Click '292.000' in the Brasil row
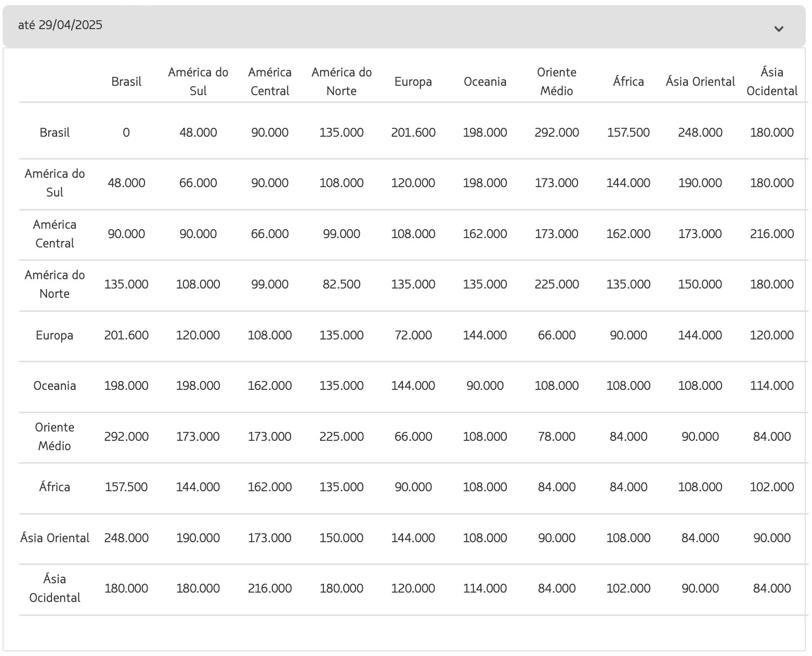This screenshot has width=812, height=656. (x=557, y=133)
